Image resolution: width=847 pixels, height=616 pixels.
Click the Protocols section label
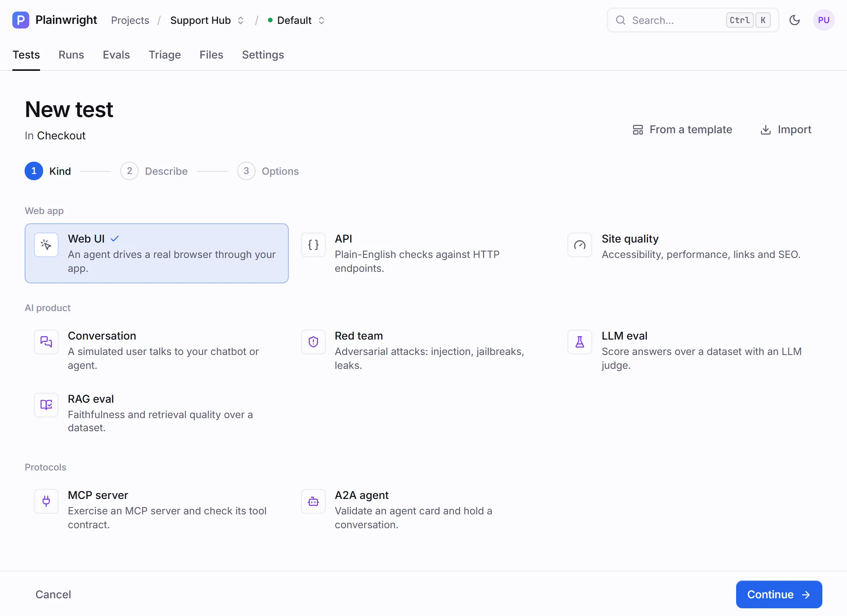pyautogui.click(x=45, y=467)
